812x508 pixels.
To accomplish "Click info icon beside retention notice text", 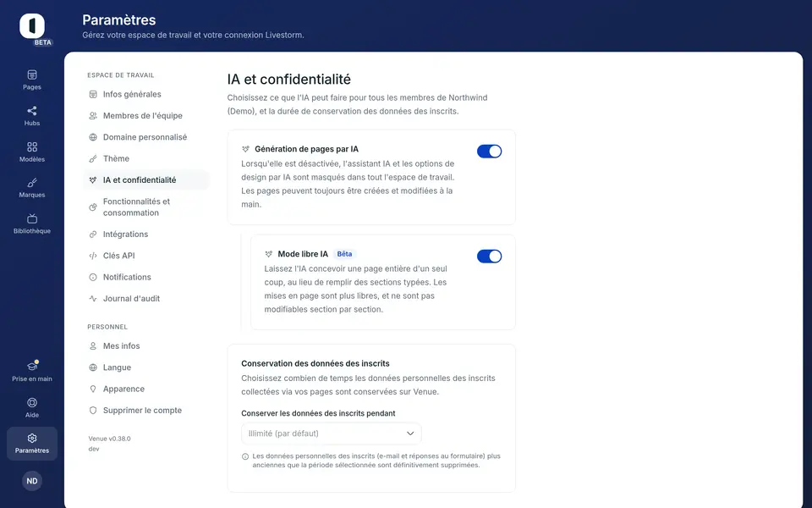I will (x=245, y=456).
